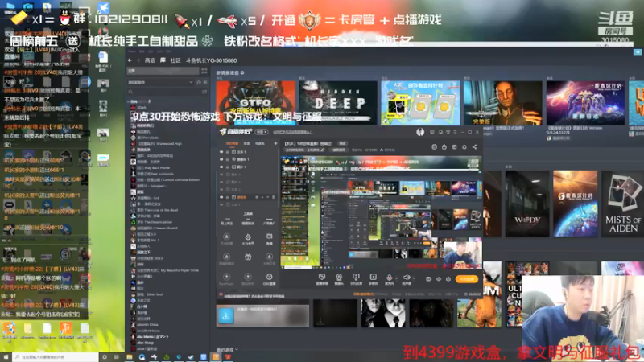Open news settings gear above GTFO banner
644x362 pixels.
click(242, 72)
